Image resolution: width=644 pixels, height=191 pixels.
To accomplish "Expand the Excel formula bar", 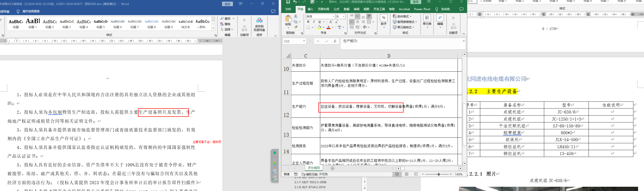I will [x=463, y=41].
